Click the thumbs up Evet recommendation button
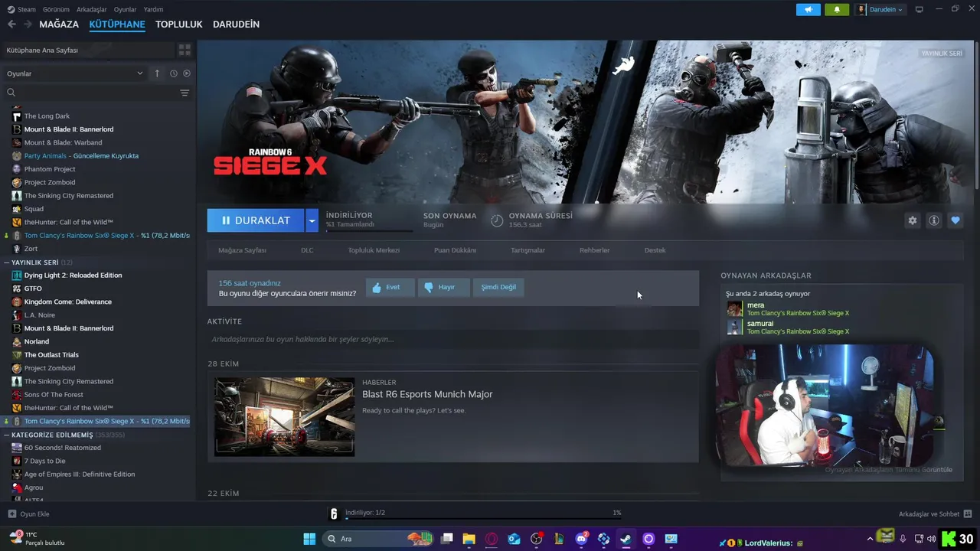The width and height of the screenshot is (980, 551). point(390,287)
